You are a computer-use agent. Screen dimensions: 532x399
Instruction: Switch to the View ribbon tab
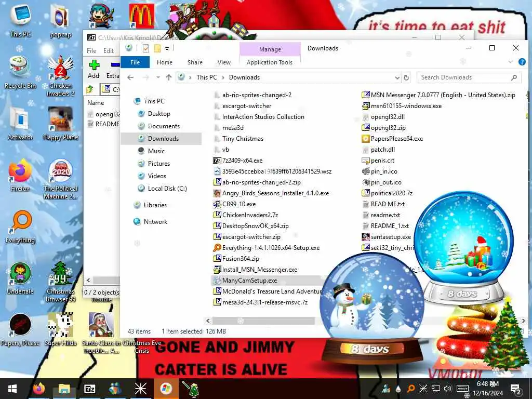tap(224, 62)
